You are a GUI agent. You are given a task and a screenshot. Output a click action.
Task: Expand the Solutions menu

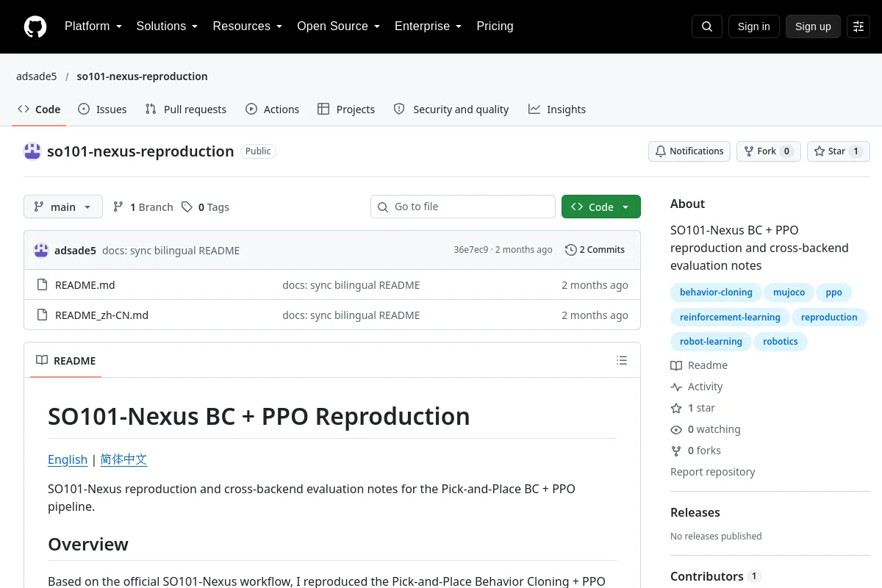coord(167,26)
